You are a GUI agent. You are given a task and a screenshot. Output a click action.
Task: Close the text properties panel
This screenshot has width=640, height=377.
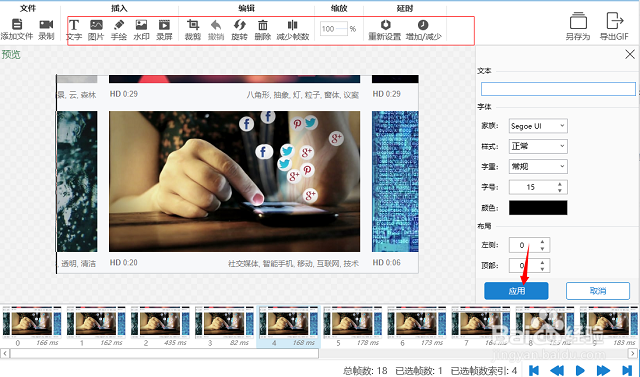(630, 54)
